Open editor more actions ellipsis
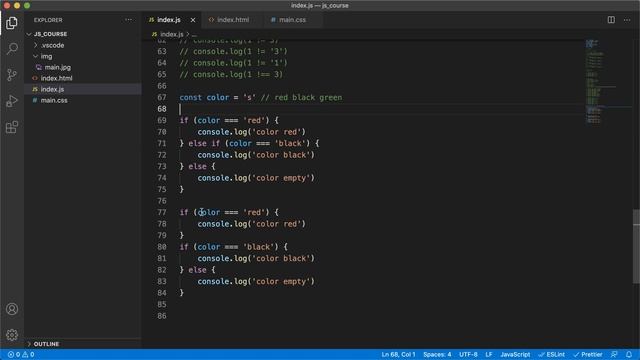640x360 pixels. [x=627, y=20]
